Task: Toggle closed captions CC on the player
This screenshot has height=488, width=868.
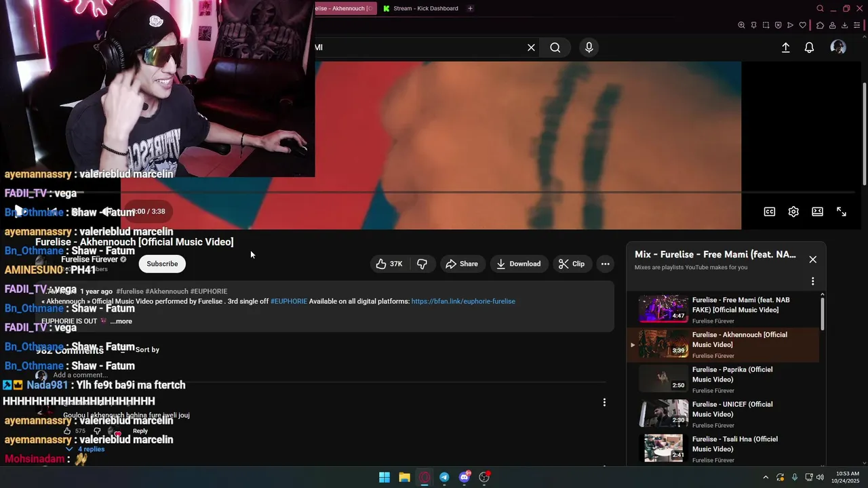Action: click(x=770, y=211)
